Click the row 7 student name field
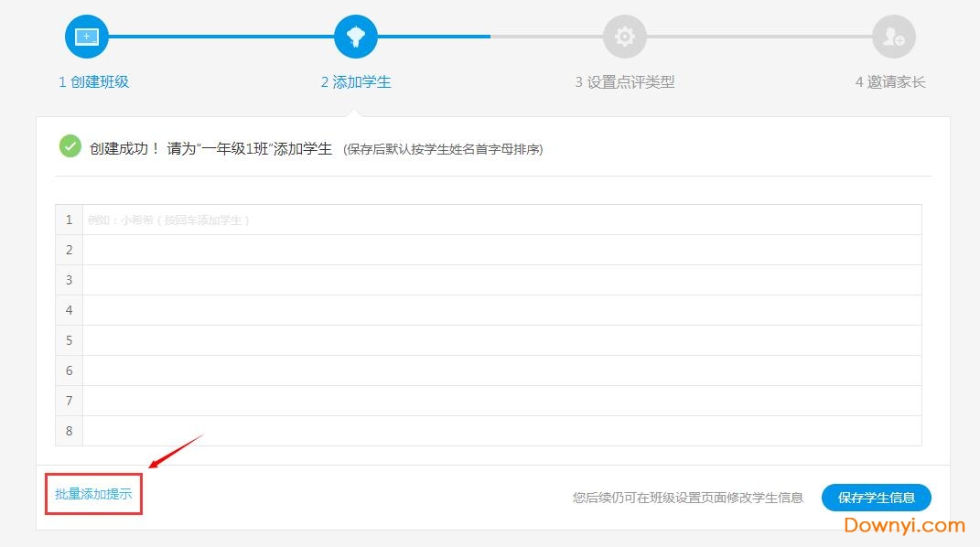 [x=501, y=401]
